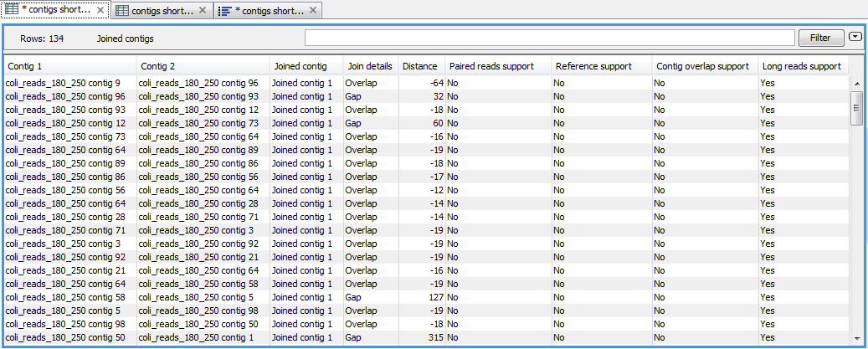This screenshot has width=868, height=349.
Task: Sort by Contig overlap support column header
Action: coord(706,66)
